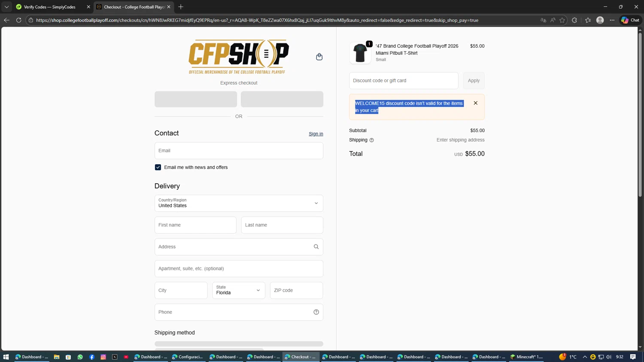Click the Apply discount button
This screenshot has height=362, width=644.
(474, 81)
